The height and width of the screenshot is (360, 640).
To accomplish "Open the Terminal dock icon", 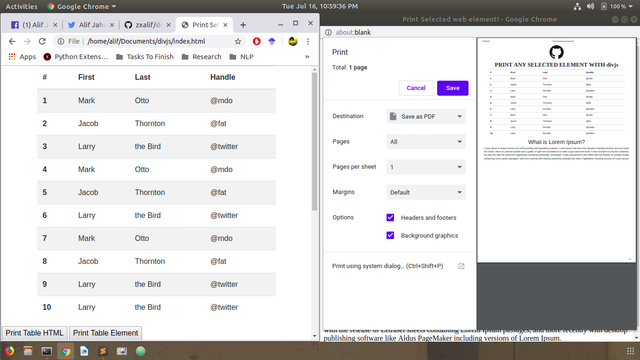I will point(47,351).
